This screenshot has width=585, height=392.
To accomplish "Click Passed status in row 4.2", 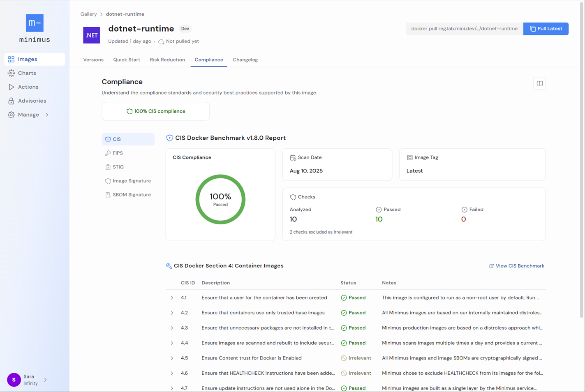I will point(353,313).
